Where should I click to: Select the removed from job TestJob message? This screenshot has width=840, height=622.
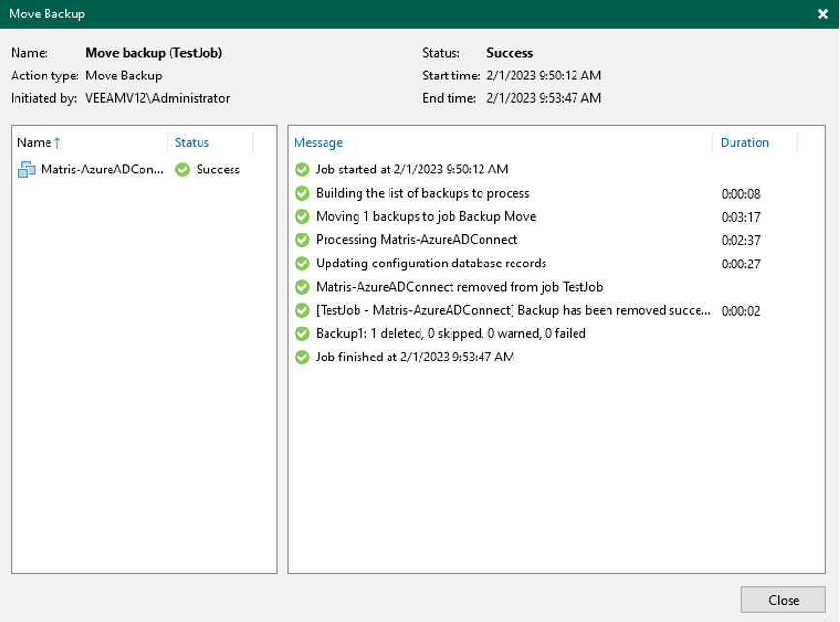click(460, 287)
